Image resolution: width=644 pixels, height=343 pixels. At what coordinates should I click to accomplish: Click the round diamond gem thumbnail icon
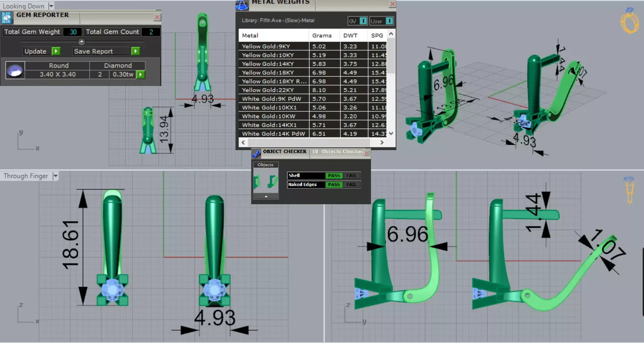pyautogui.click(x=15, y=70)
